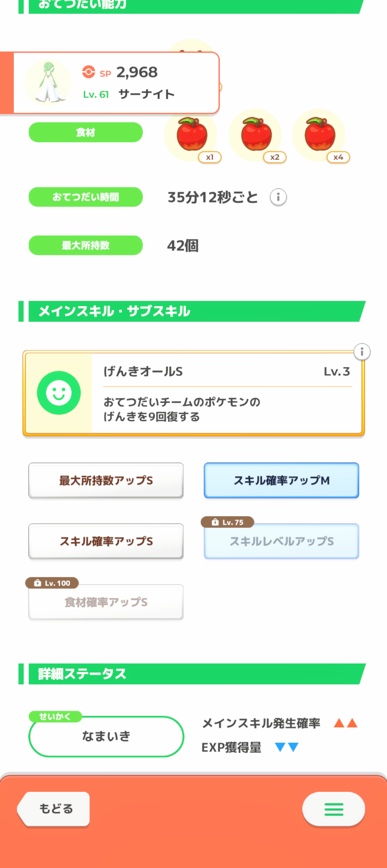The width and height of the screenshot is (387, 868).
Task: Tap the apple ingredient marked x4
Action: 320,135
